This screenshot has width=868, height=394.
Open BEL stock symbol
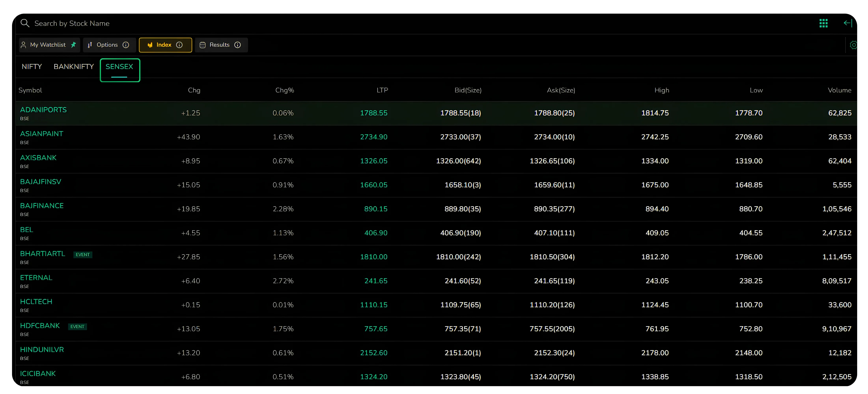27,229
